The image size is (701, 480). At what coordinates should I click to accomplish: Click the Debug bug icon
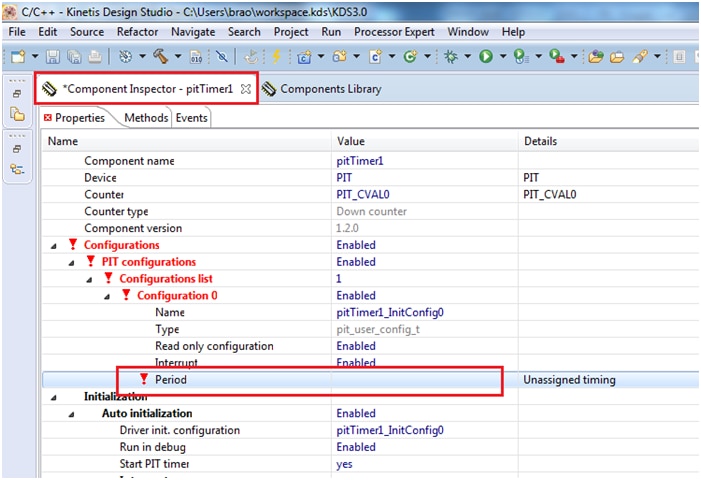coord(451,58)
